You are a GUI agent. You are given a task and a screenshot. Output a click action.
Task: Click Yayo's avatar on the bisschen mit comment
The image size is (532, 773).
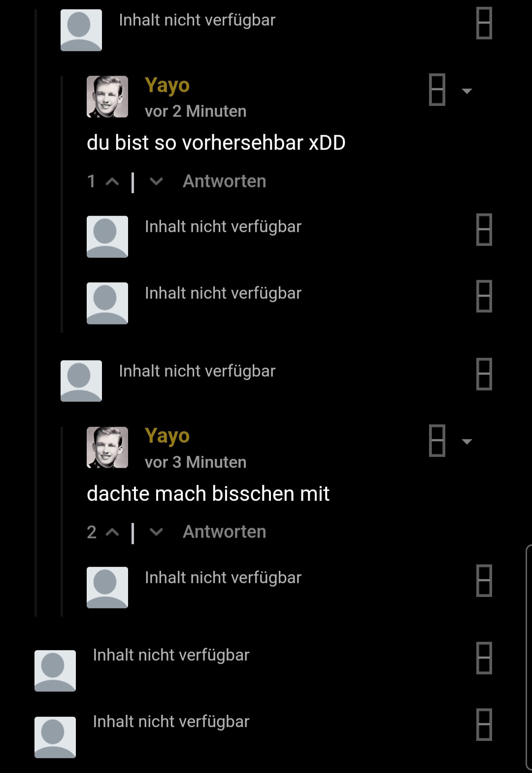point(107,448)
